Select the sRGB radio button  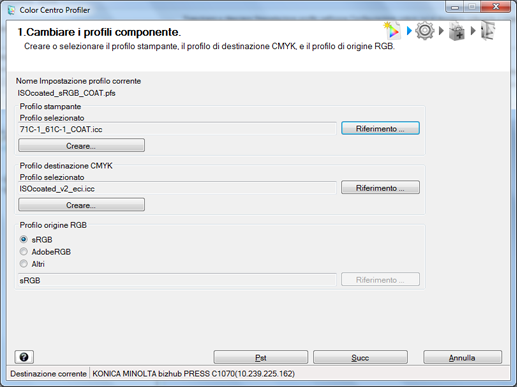23,239
